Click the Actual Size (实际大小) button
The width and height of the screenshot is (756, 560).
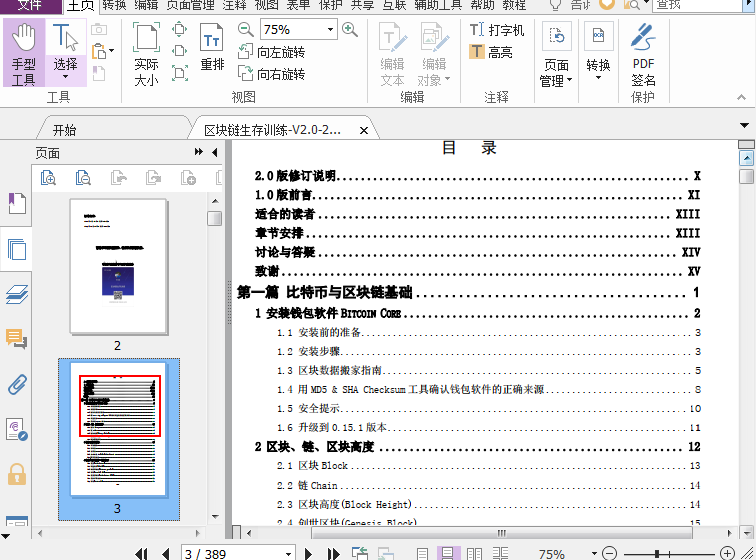(x=146, y=54)
